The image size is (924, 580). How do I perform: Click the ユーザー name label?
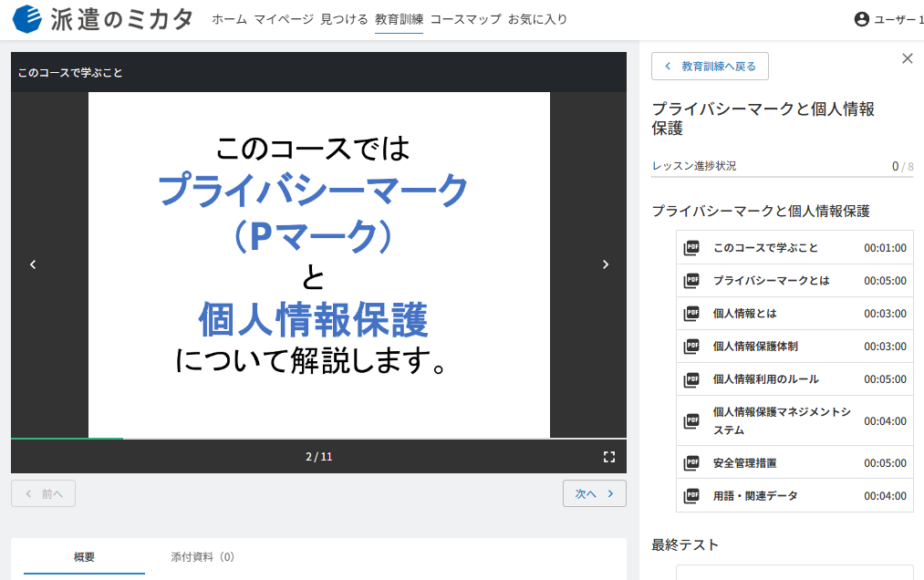[x=898, y=19]
